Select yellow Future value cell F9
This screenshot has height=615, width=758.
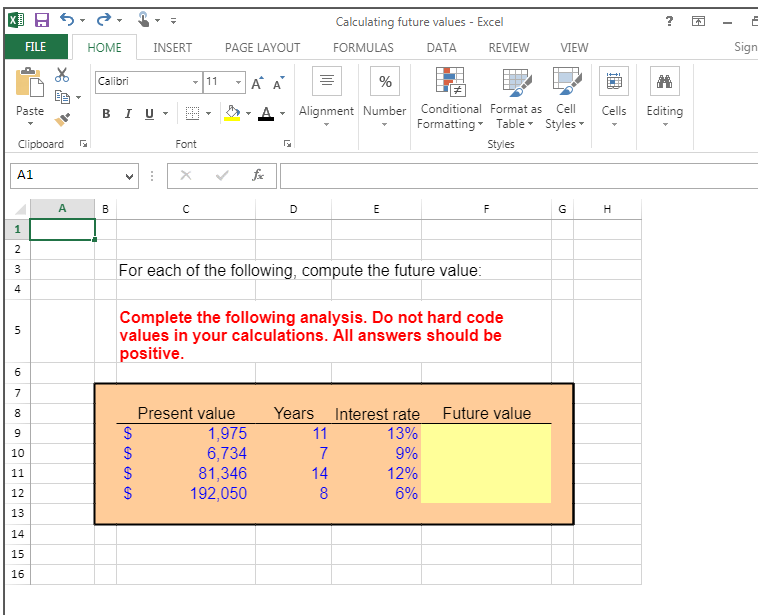coord(486,433)
